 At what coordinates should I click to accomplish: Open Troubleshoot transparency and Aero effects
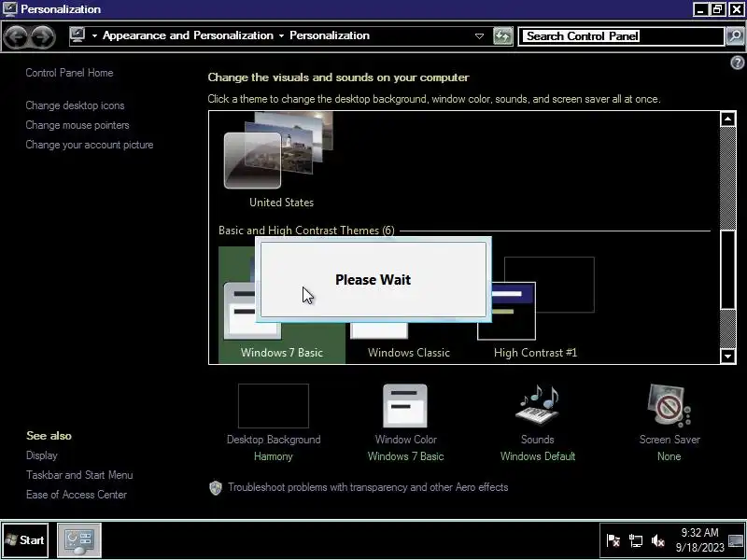coord(368,487)
